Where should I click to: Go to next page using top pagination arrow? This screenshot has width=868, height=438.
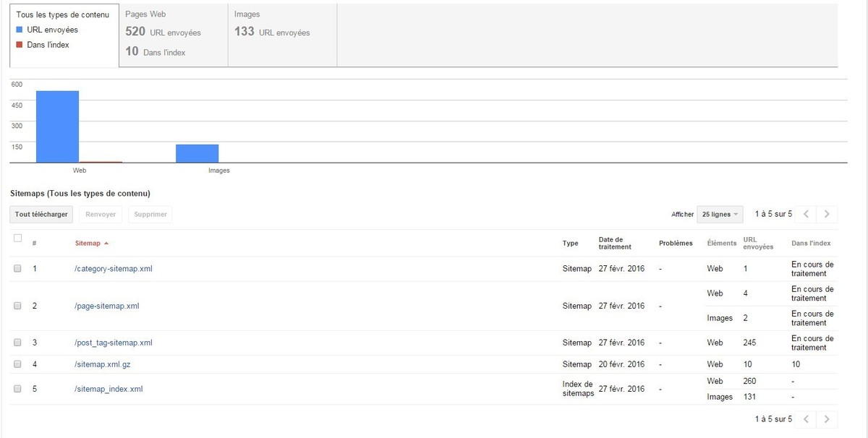point(827,214)
